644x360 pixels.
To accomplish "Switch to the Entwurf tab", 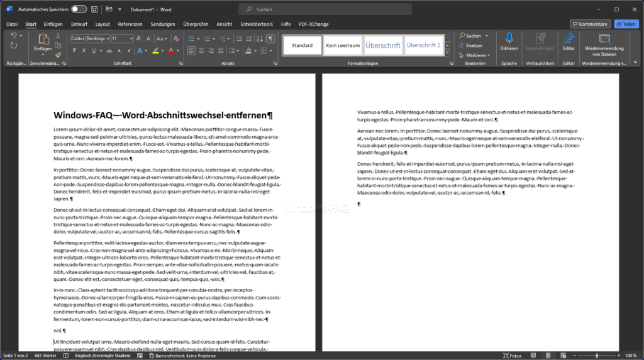I will click(x=79, y=25).
